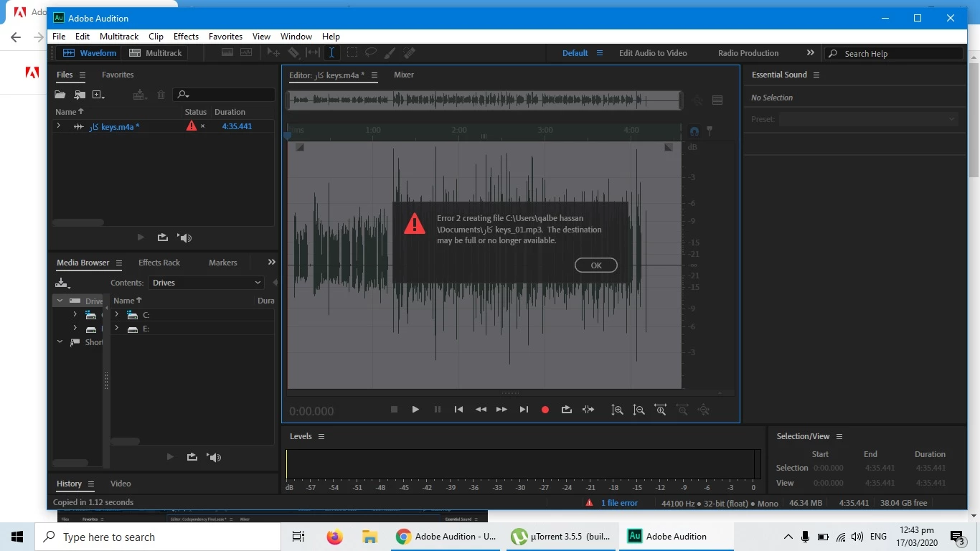Screen dimensions: 980x551
Task: Click red Record button in transport
Action: coord(545,410)
